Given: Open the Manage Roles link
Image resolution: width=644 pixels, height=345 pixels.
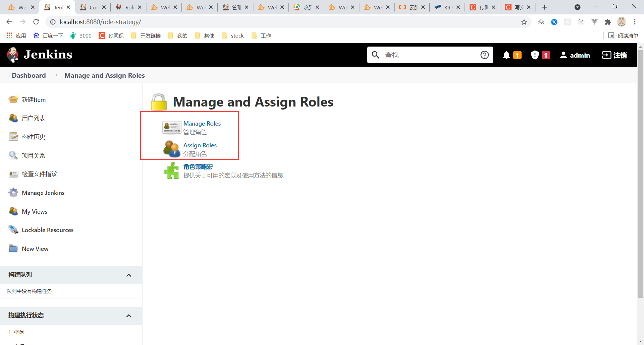Looking at the screenshot, I should 202,123.
